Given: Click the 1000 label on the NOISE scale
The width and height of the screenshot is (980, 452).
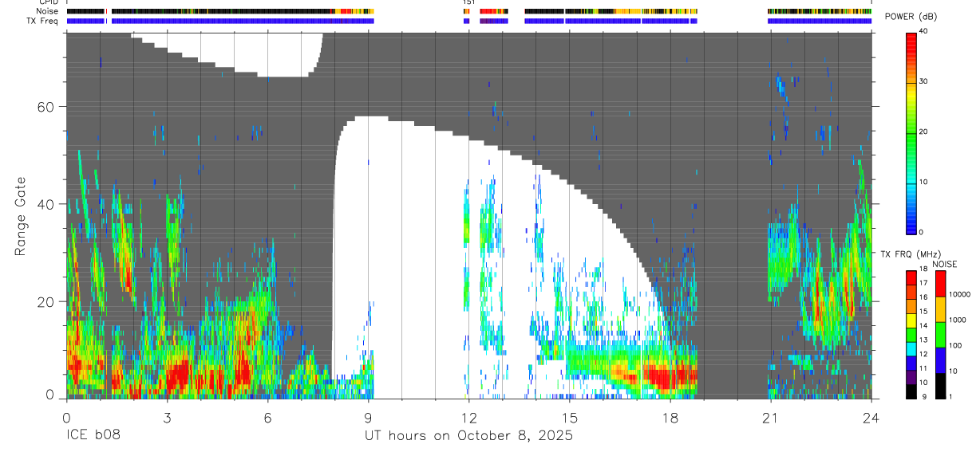Looking at the screenshot, I should pyautogui.click(x=959, y=320).
